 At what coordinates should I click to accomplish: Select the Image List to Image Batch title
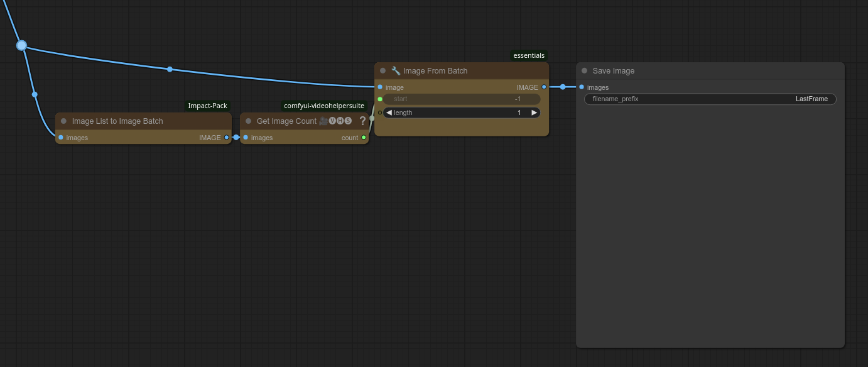pos(117,121)
